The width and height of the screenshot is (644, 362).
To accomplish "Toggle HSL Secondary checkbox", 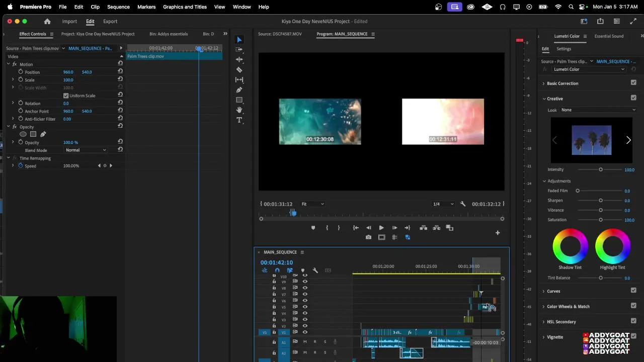I will [633, 321].
